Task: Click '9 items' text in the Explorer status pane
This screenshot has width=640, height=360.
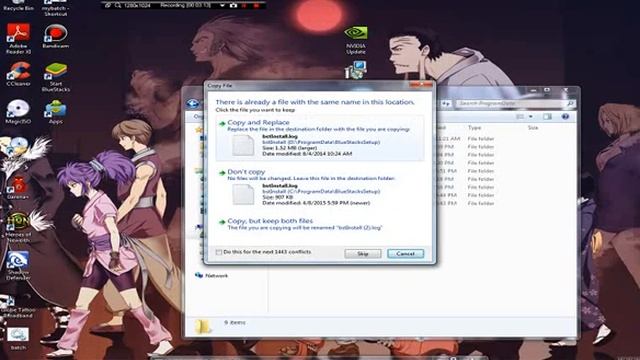Action: pos(235,322)
